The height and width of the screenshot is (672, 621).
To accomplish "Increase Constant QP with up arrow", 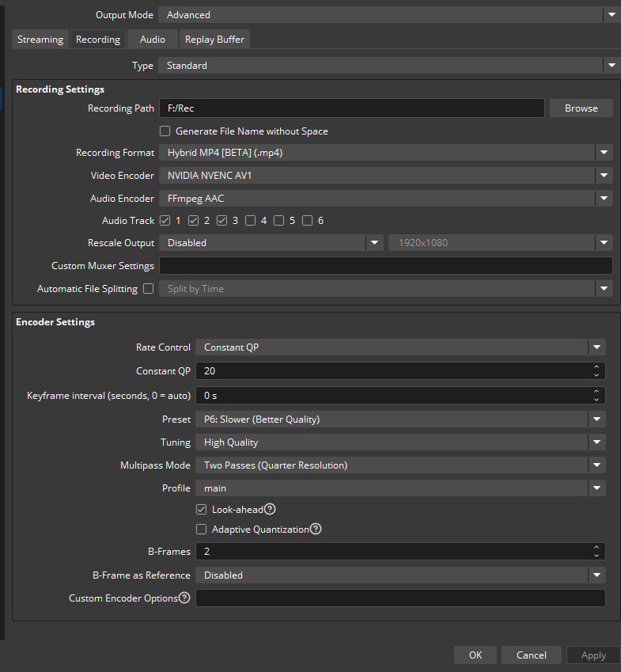I will (x=596, y=367).
